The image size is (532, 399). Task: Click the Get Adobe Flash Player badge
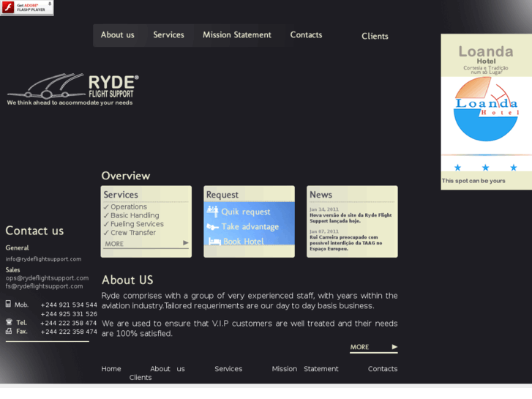tap(27, 7)
